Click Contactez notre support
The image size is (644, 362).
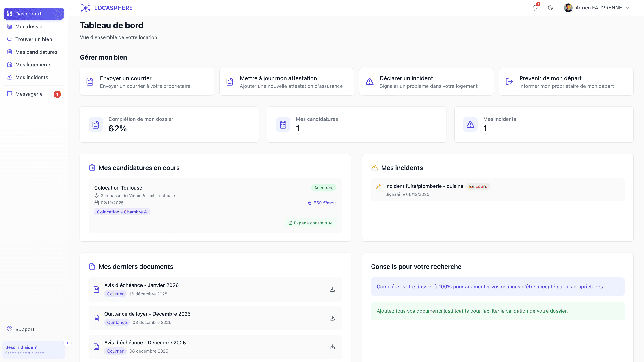coord(25,353)
